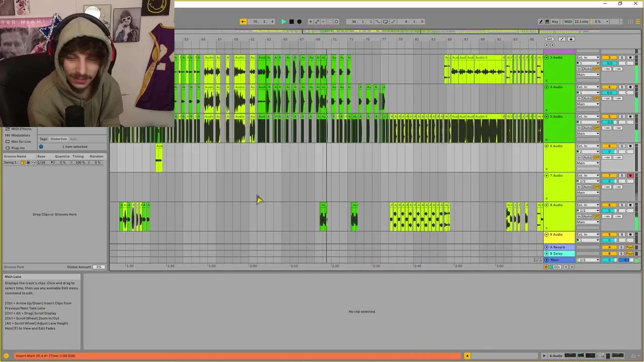Open Main track output 1/2 dropdown
The image size is (644, 362).
tap(588, 260)
